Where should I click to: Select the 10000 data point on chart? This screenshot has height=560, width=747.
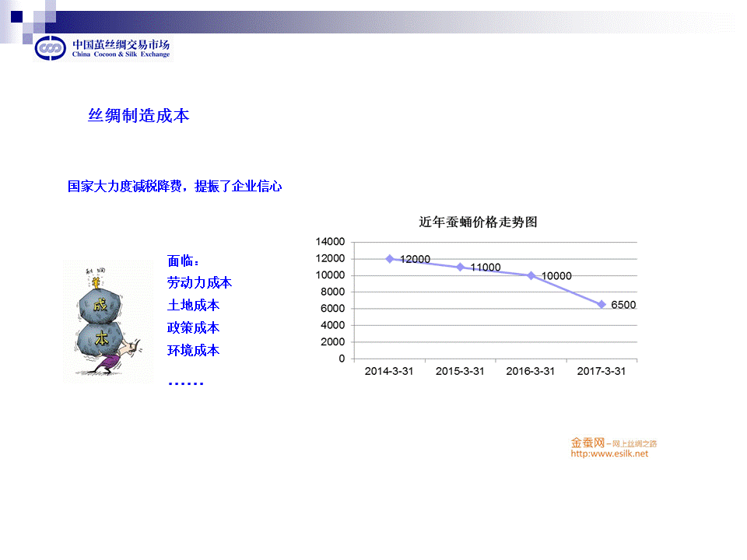[531, 275]
